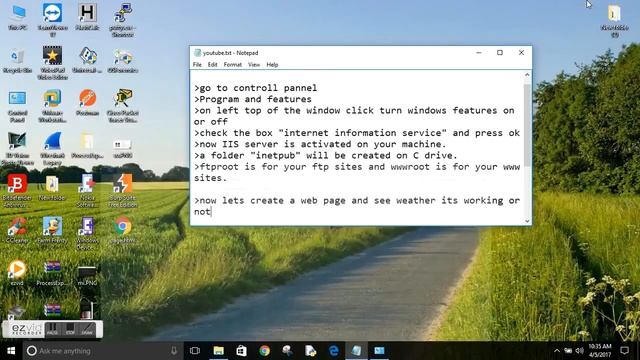This screenshot has width=640, height=360.
Task: Select the VideoPad Video Editor icon
Action: pos(53,62)
